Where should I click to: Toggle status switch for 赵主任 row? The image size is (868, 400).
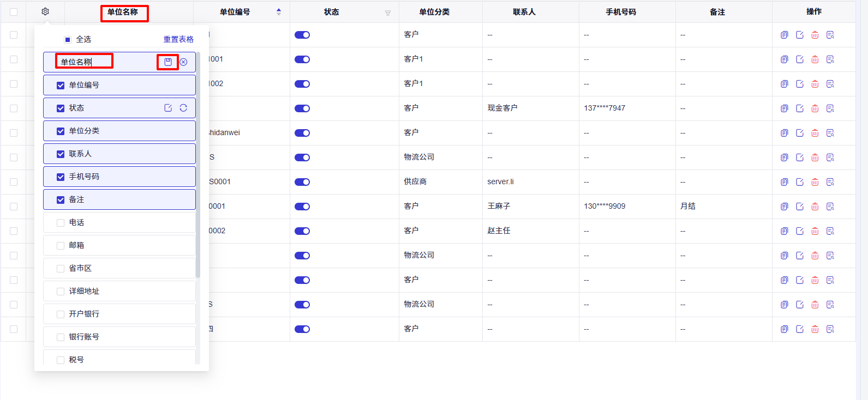[302, 231]
